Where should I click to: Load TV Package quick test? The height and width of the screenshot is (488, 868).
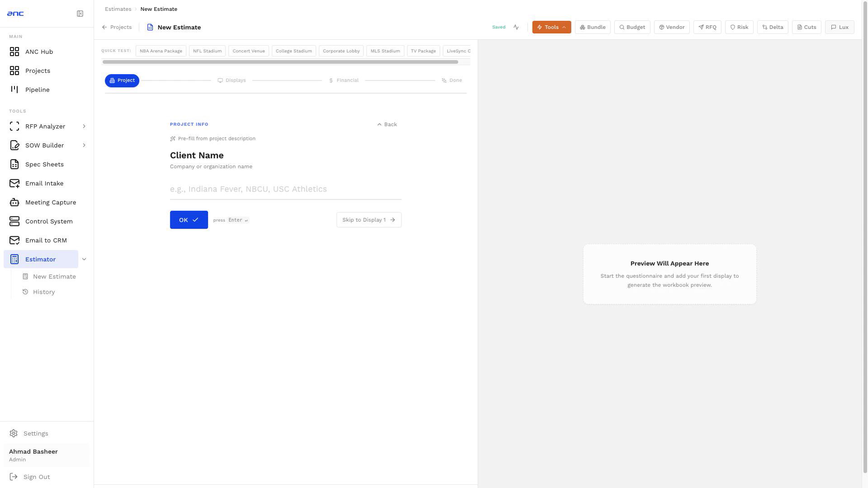coord(423,51)
